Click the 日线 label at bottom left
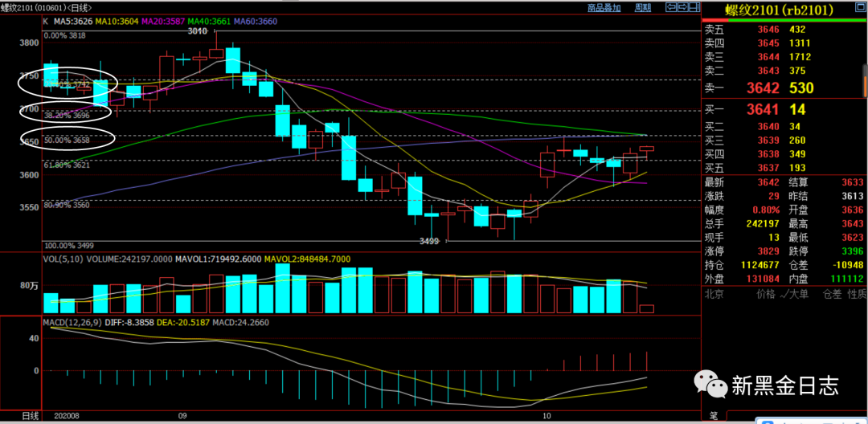Viewport: 868px width, 424px height. click(30, 415)
